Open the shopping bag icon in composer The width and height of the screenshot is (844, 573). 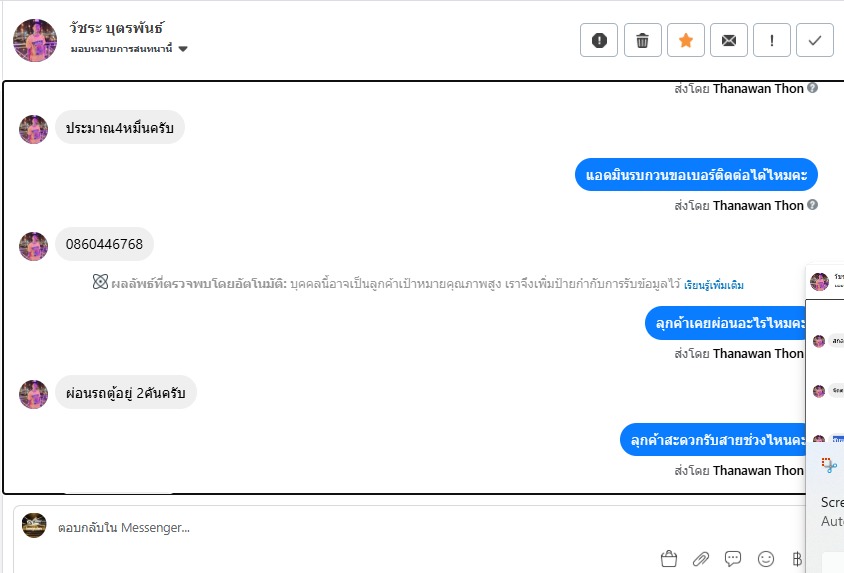669,558
